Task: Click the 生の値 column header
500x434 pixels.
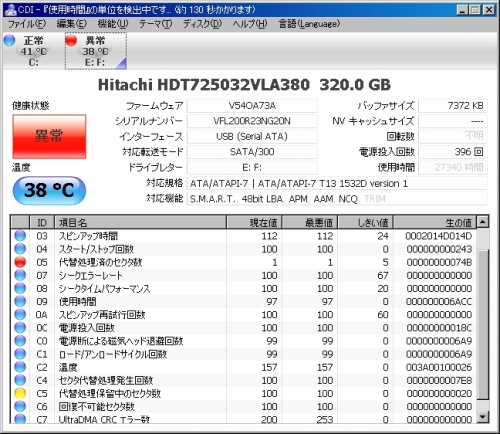Action: (x=435, y=222)
